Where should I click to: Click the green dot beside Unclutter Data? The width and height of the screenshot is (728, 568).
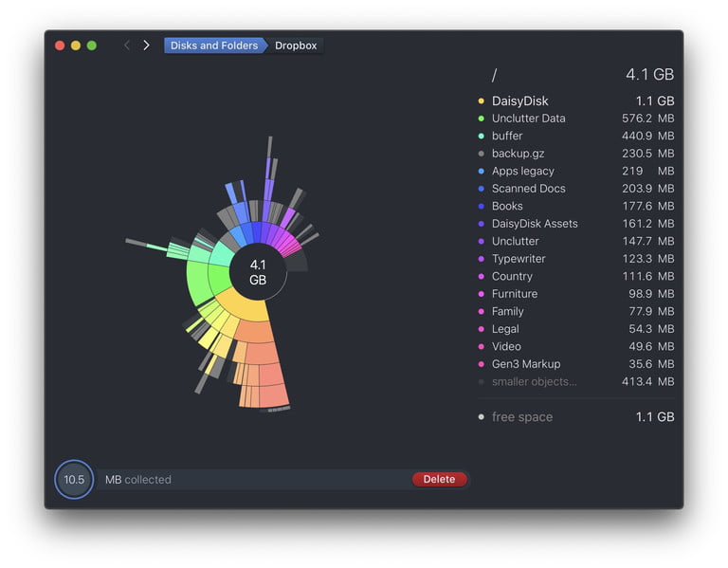coord(482,119)
